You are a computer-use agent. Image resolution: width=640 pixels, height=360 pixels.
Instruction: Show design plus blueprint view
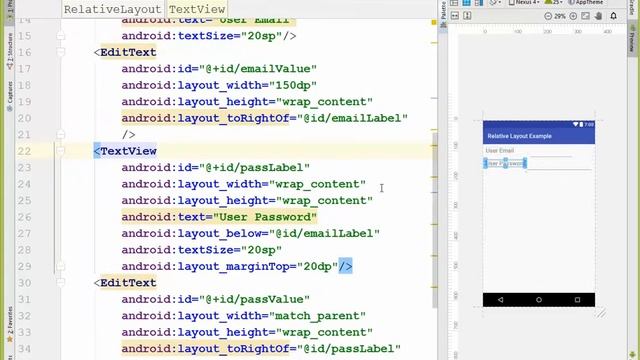pos(479,2)
